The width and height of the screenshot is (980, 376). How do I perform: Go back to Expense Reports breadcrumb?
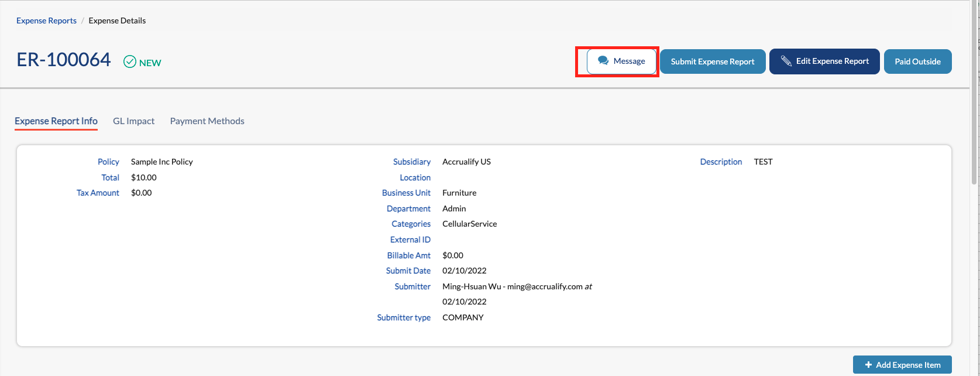point(46,20)
